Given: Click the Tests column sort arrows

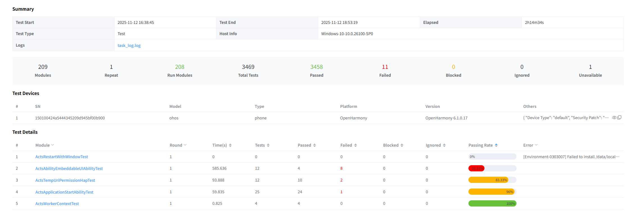Looking at the screenshot, I should point(268,145).
